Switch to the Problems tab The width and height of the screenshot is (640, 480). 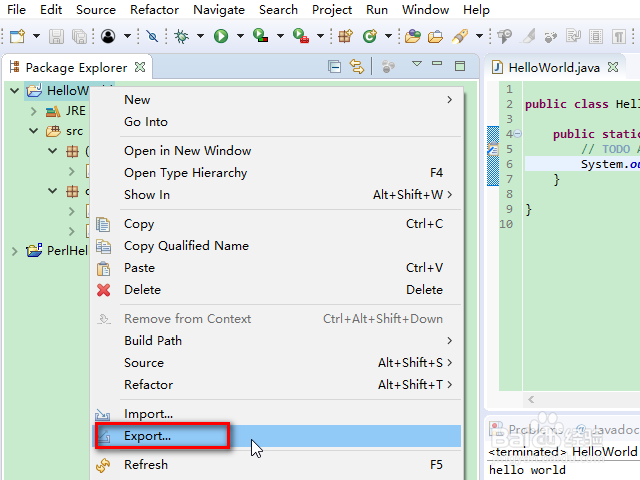click(527, 429)
